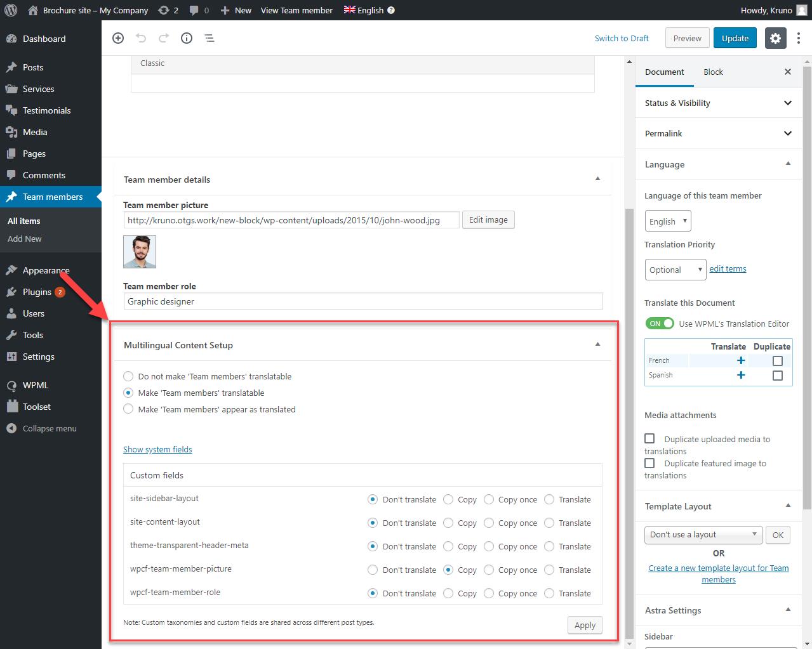Open the Don't use a layout dropdown
The image size is (812, 649).
click(703, 535)
